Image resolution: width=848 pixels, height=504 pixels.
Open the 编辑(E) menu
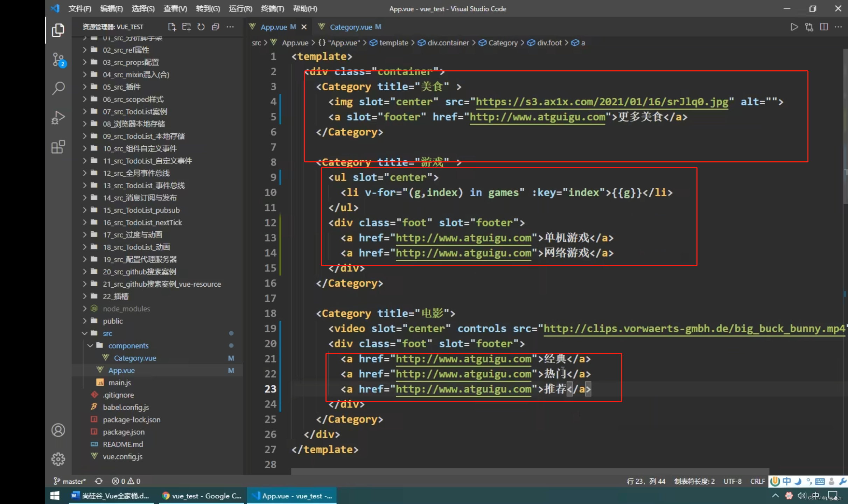111,8
